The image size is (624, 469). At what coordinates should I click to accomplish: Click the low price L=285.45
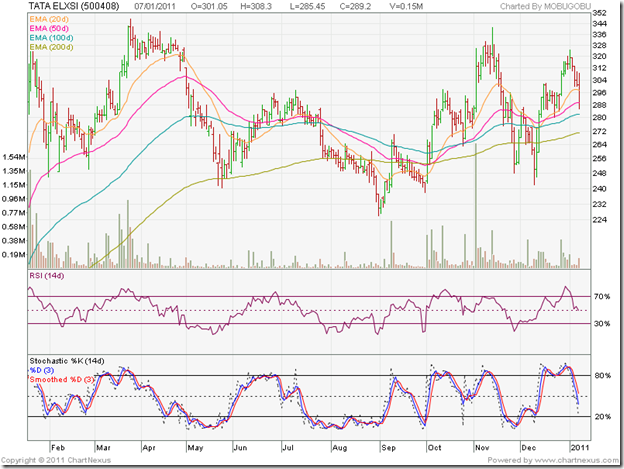click(x=307, y=6)
